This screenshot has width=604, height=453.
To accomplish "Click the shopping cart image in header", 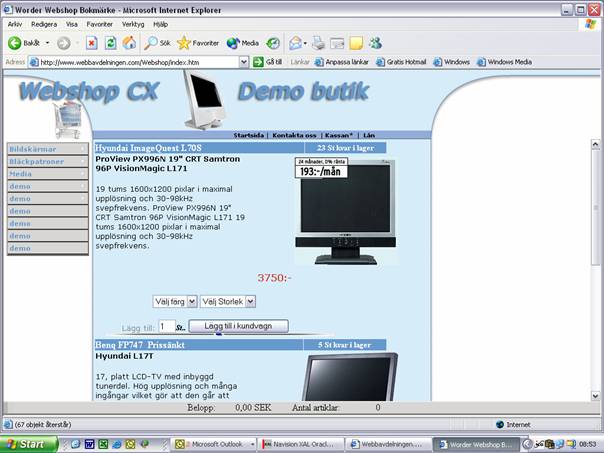I will [x=68, y=119].
